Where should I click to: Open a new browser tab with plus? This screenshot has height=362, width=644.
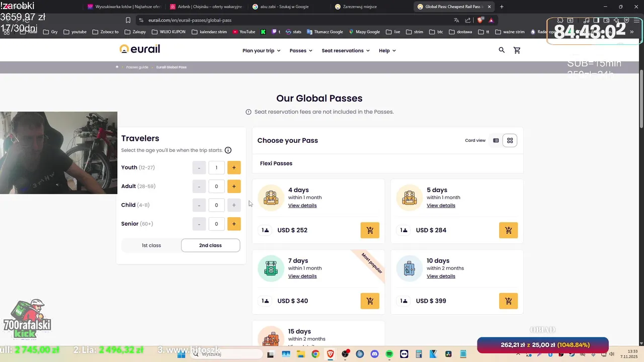[502, 7]
